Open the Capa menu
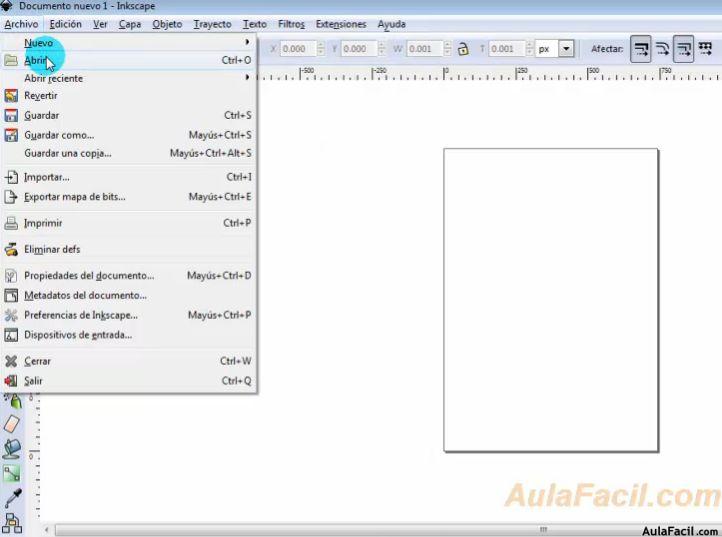The image size is (722, 537). pyautogui.click(x=130, y=24)
